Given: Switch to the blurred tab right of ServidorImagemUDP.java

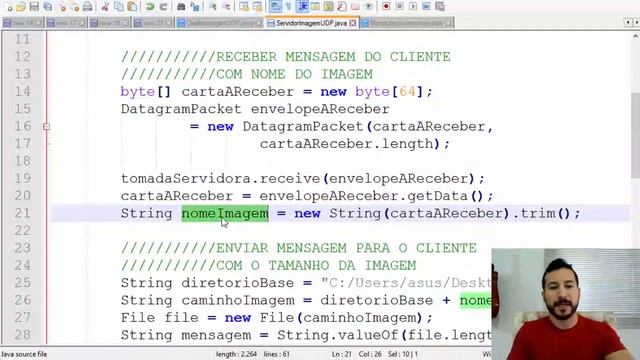Looking at the screenshot, I should 407,23.
